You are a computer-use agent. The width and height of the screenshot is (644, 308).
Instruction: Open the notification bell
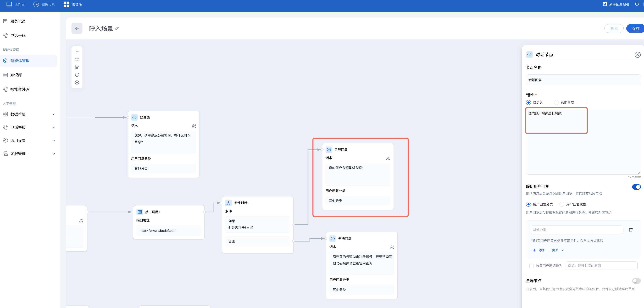click(x=637, y=4)
